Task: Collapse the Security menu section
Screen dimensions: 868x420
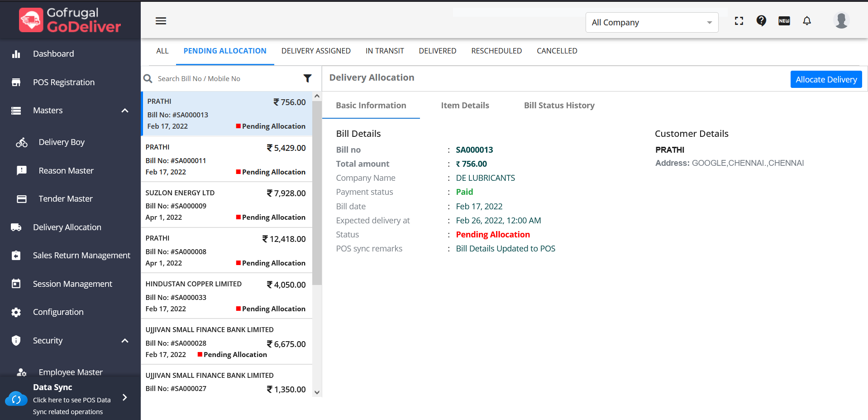Action: coord(125,341)
